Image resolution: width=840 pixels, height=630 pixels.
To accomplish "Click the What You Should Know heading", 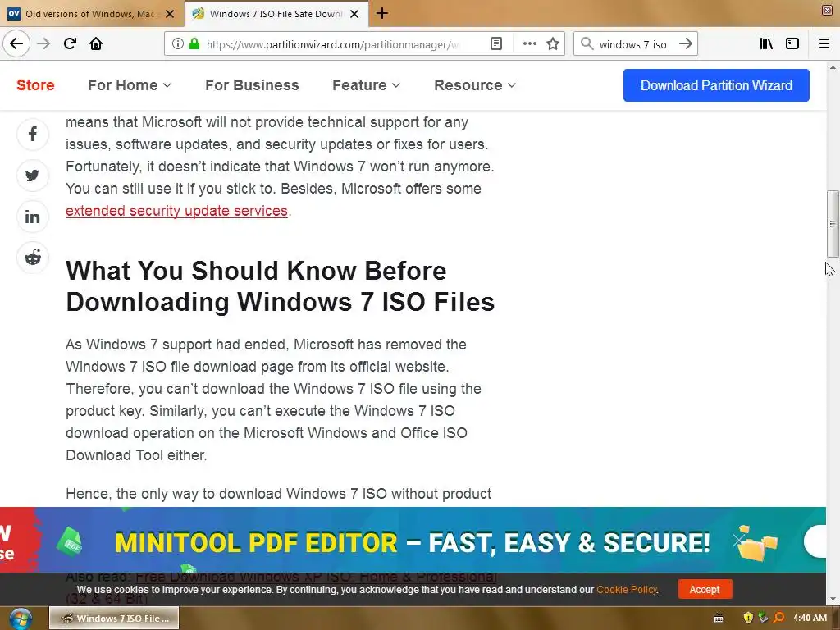I will coord(280,286).
